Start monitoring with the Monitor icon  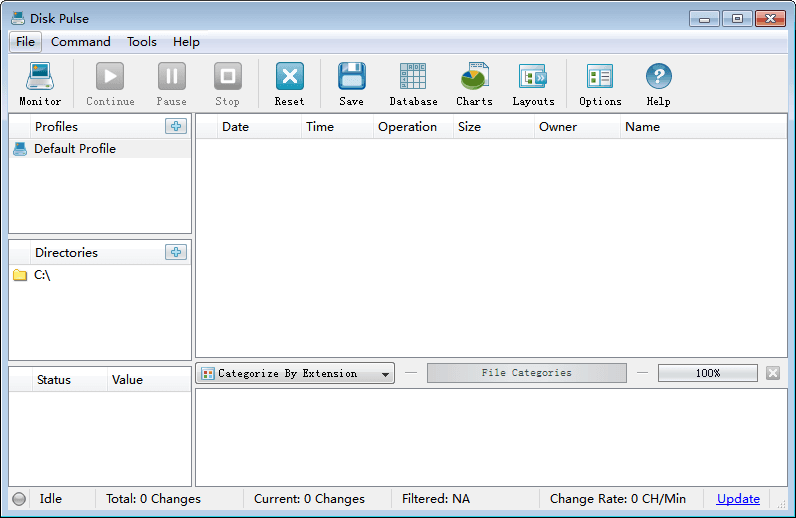coord(40,77)
